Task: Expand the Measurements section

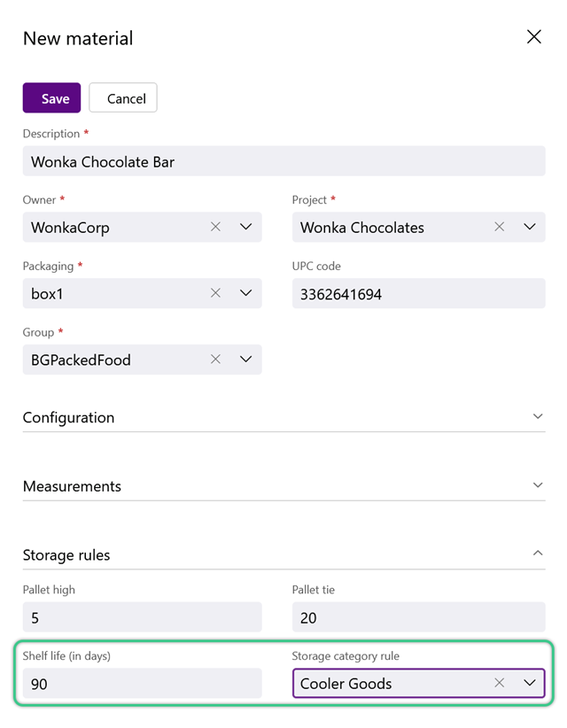Action: [283, 486]
